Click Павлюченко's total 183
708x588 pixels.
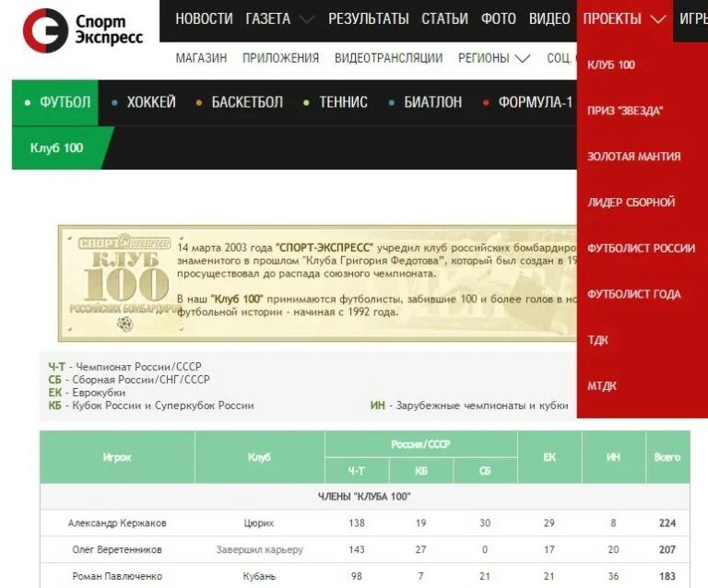(x=667, y=576)
